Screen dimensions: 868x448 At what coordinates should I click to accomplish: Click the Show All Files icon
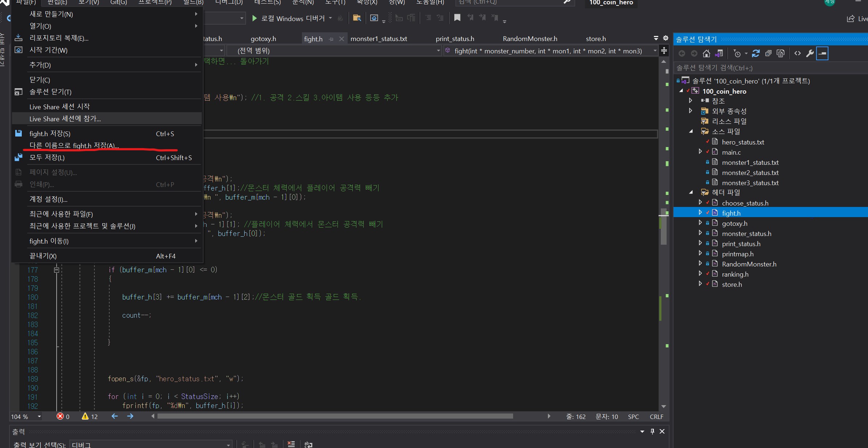pos(781,54)
